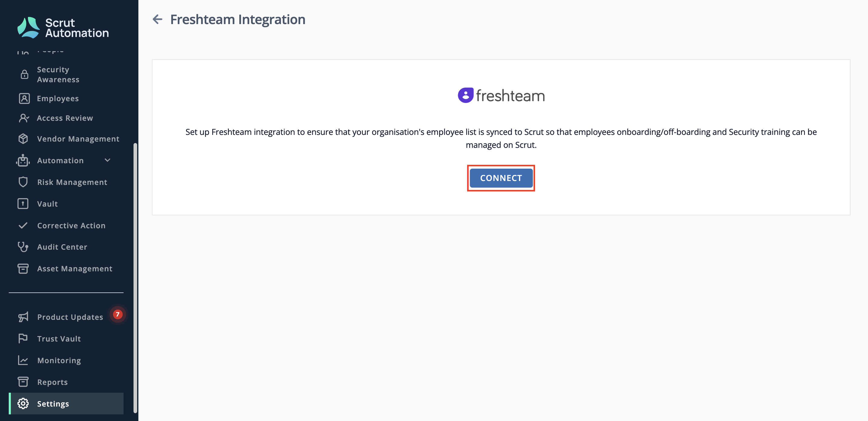Open the red 7 notification badge
The height and width of the screenshot is (421, 868).
pos(118,314)
